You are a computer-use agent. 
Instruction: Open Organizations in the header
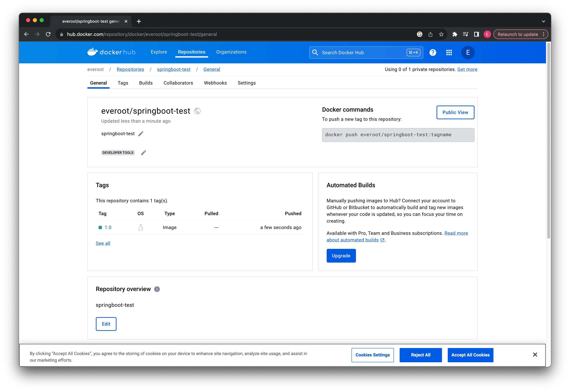point(231,52)
